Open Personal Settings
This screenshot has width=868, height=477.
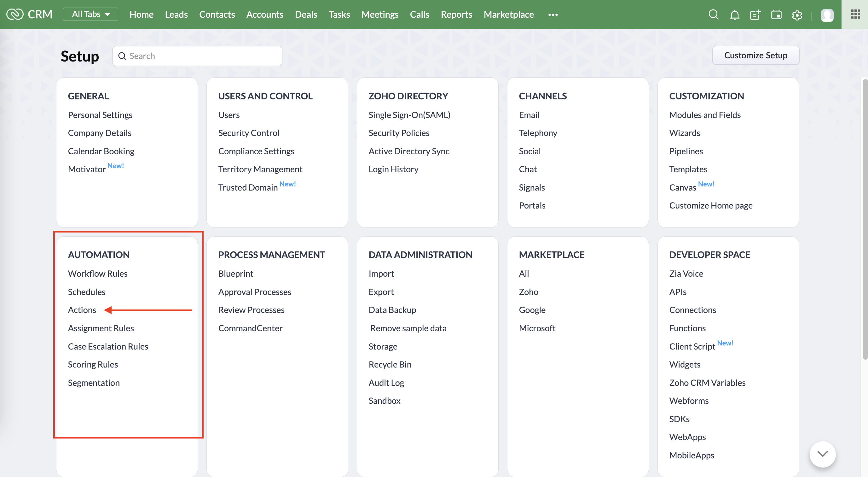point(100,115)
